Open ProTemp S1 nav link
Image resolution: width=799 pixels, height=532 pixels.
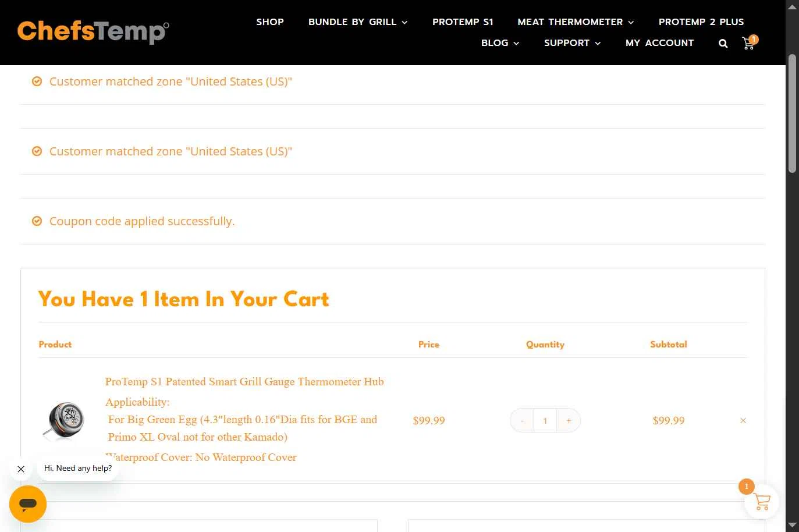(x=463, y=22)
